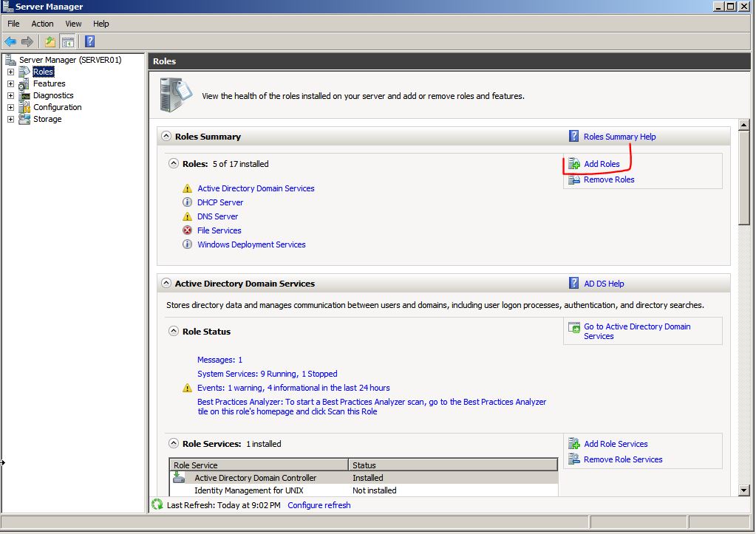Open the Windows Deployment Services link

tap(251, 244)
